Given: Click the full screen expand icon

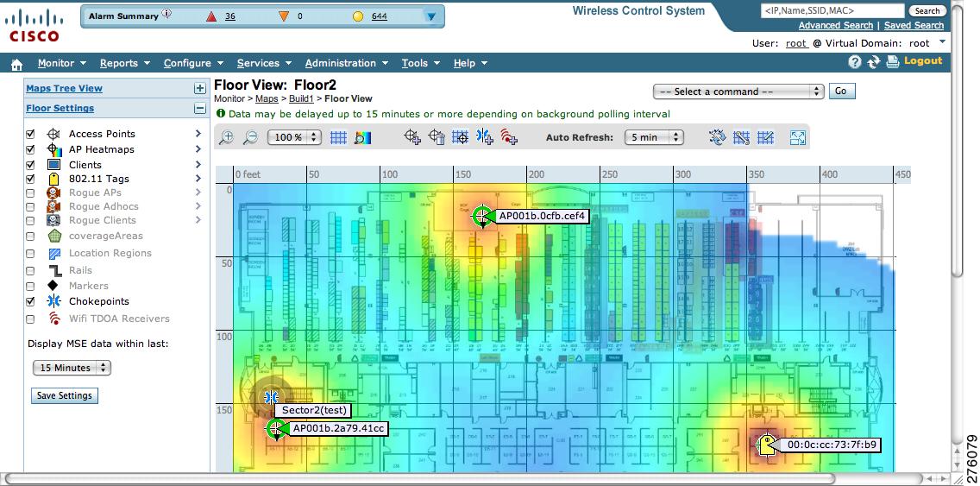Looking at the screenshot, I should click(797, 137).
